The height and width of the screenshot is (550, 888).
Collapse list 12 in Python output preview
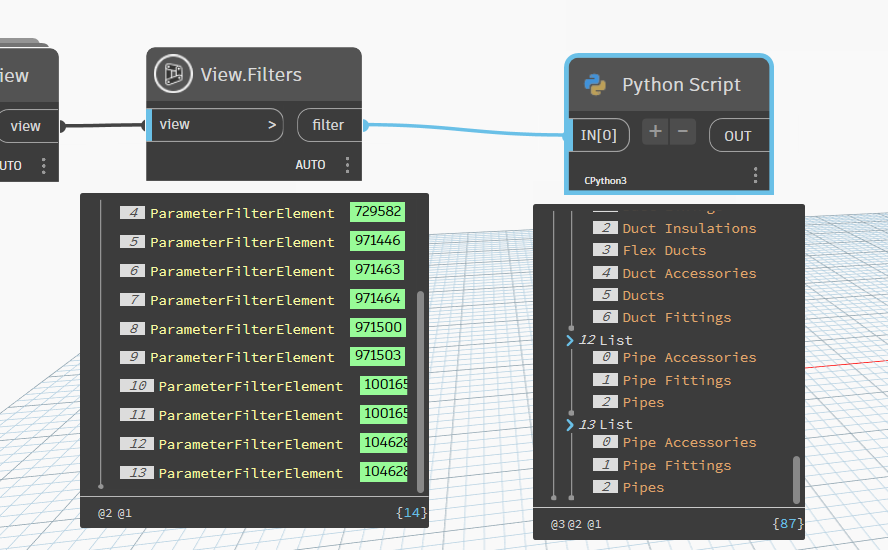pyautogui.click(x=570, y=340)
